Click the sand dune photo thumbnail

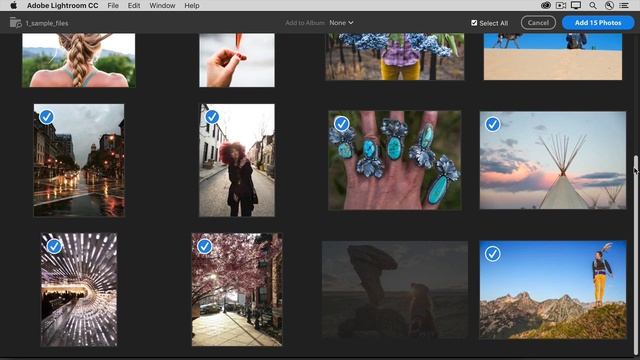[x=553, y=57]
